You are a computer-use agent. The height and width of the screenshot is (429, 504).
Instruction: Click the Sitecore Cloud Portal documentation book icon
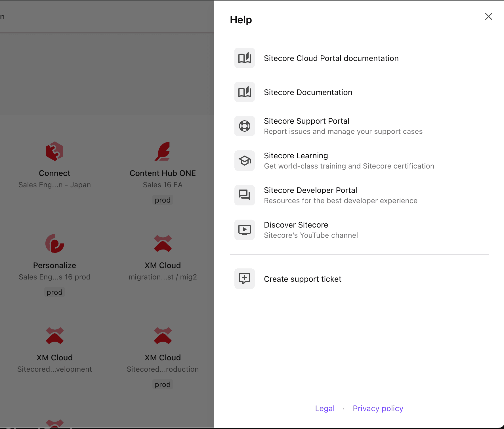click(244, 58)
